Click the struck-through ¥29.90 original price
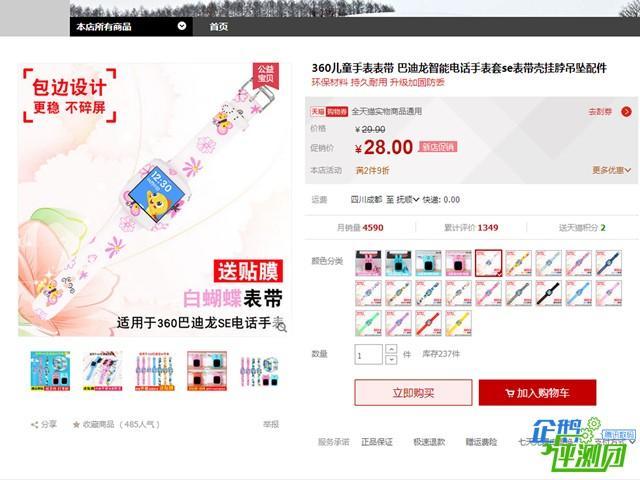The image size is (640, 480). coord(370,129)
